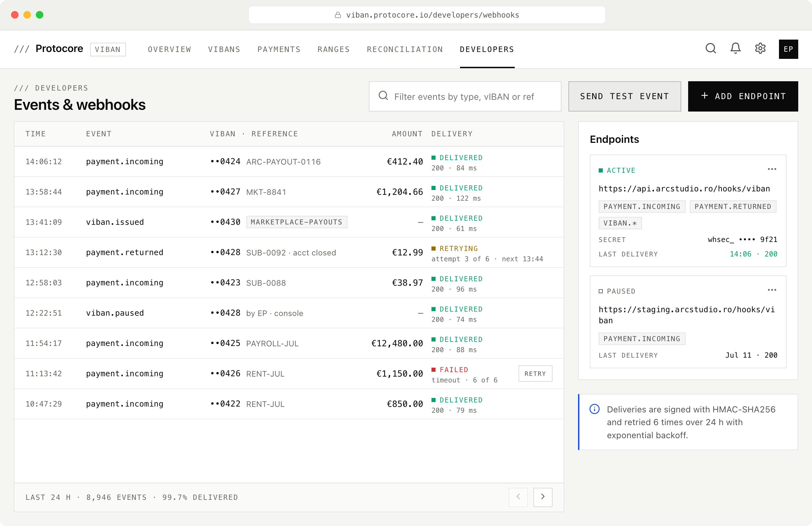The width and height of the screenshot is (812, 526).
Task: Go to previous page of events
Action: tap(518, 497)
